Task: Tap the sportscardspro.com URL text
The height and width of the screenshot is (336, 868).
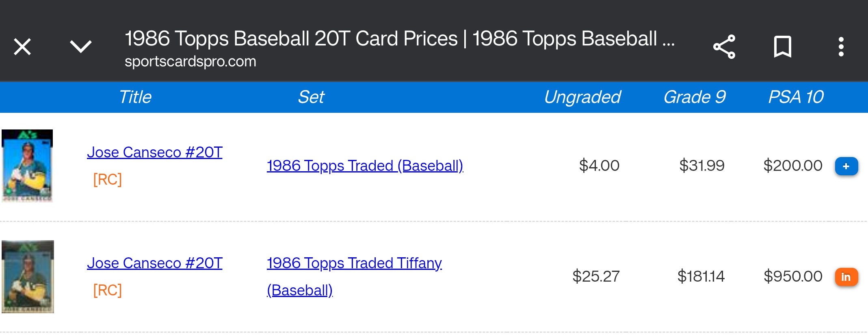Action: (x=190, y=62)
